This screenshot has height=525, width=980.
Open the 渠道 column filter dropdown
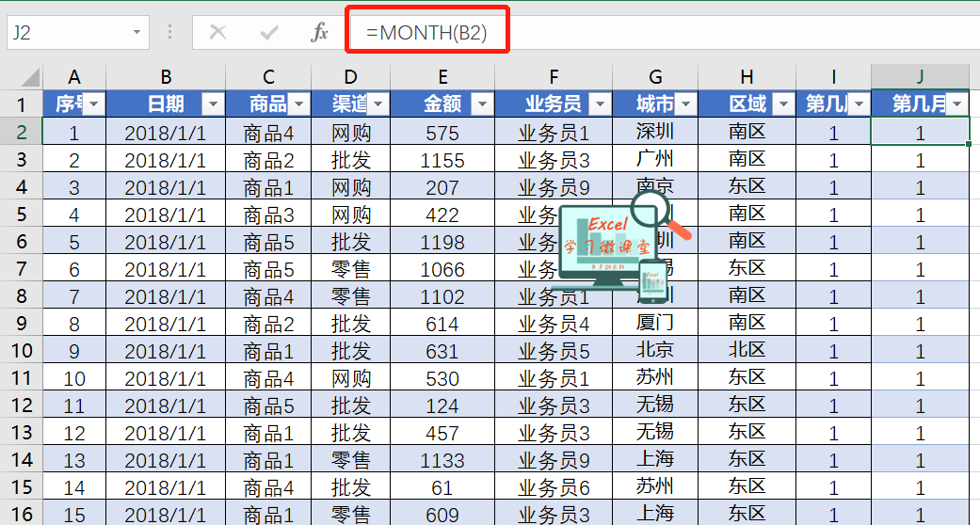point(378,103)
